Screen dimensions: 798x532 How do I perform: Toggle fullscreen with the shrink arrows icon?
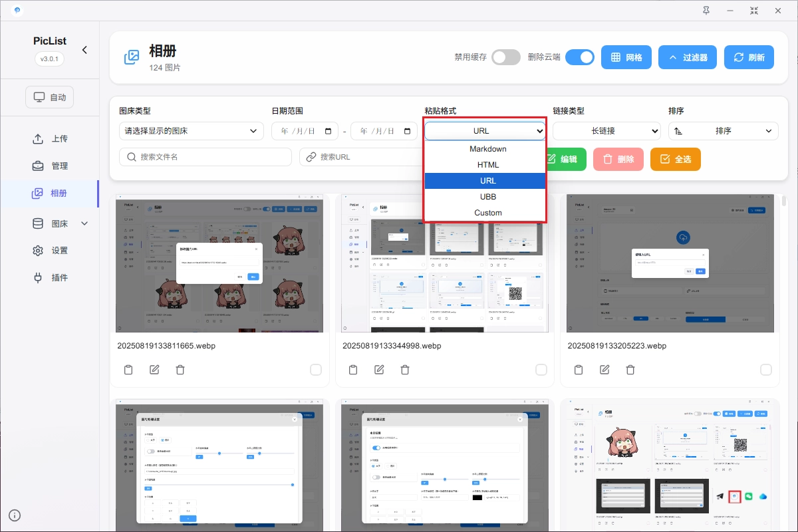click(x=754, y=10)
